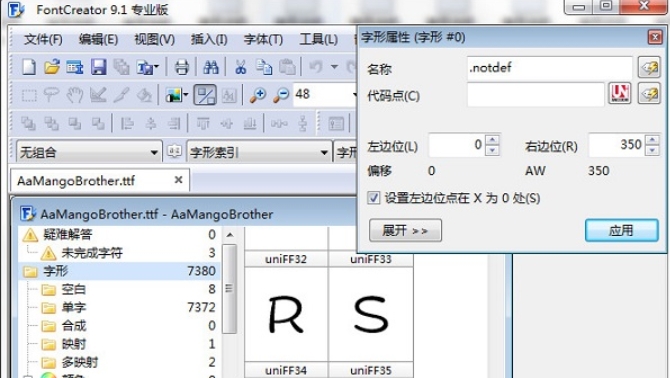Image resolution: width=670 pixels, height=378 pixels.
Task: Open the 视图(V) menu
Action: [154, 39]
